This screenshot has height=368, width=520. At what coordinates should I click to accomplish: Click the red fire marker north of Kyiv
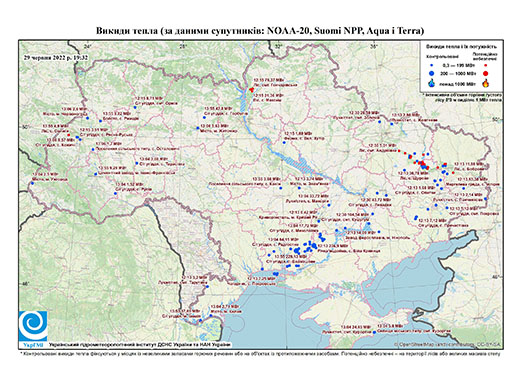tap(252, 89)
